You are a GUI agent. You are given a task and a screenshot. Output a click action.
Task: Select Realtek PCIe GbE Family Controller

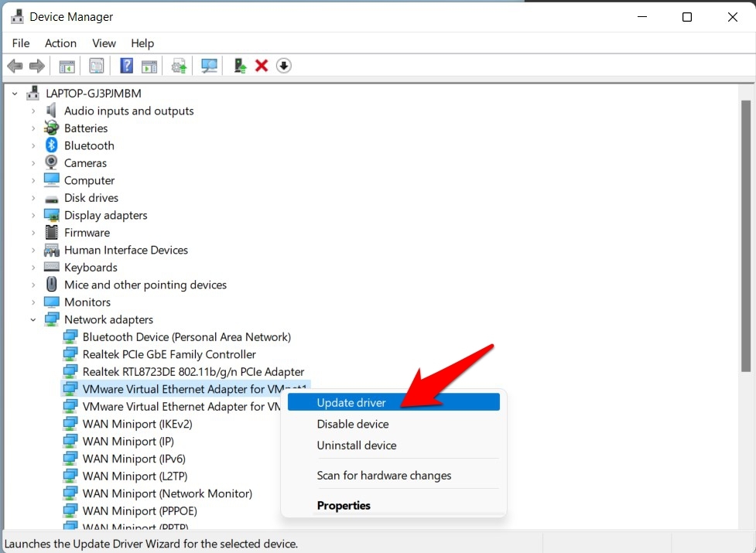click(x=169, y=354)
